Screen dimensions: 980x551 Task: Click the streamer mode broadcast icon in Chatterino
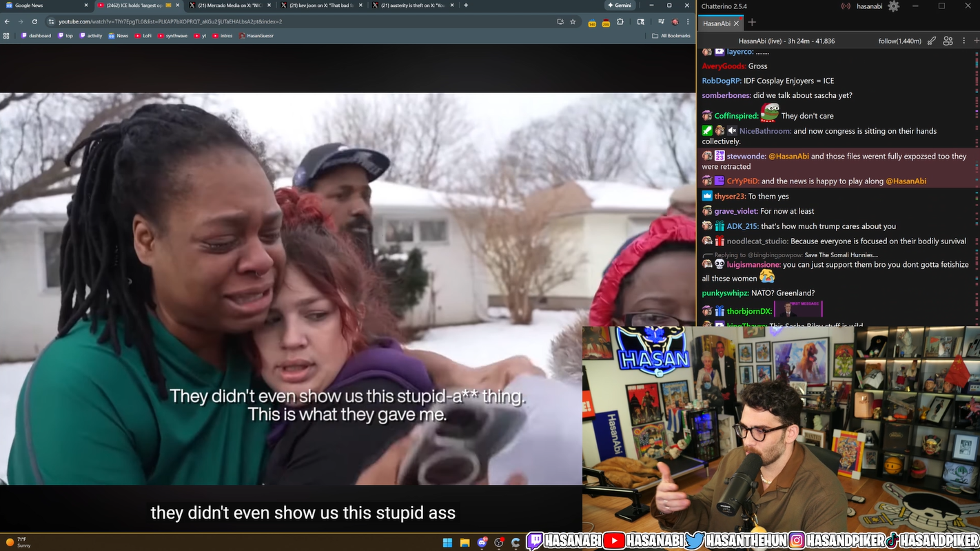[x=846, y=6]
